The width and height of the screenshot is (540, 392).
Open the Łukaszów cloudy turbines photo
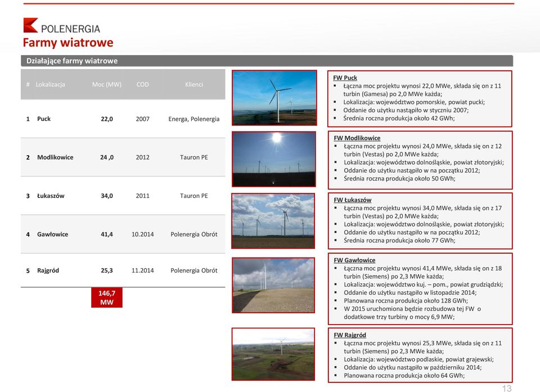[x=273, y=221]
